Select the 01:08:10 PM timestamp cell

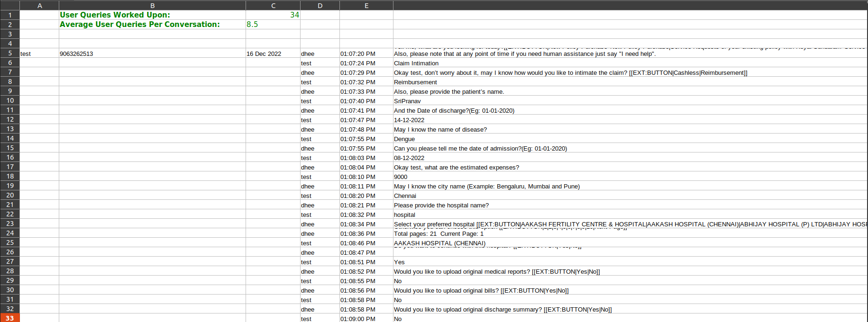(366, 177)
